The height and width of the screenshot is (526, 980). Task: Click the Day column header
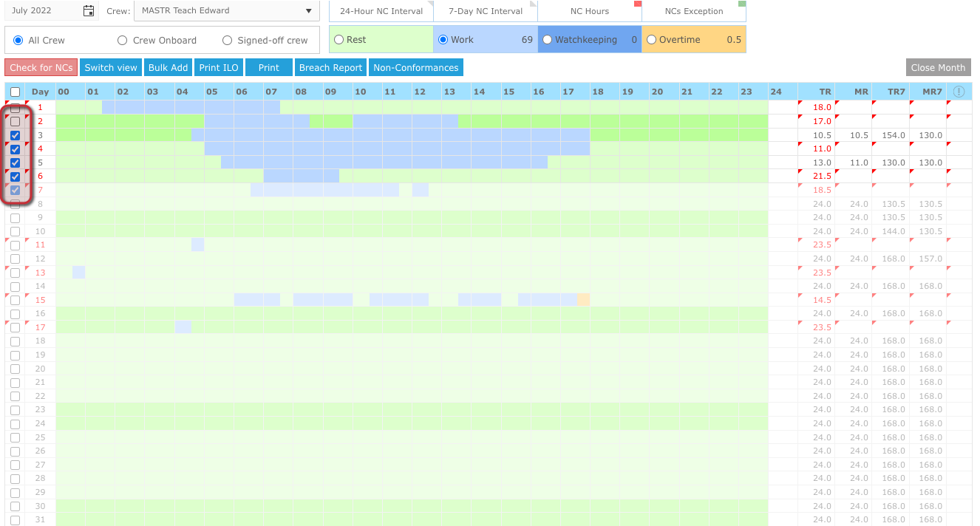(x=40, y=92)
